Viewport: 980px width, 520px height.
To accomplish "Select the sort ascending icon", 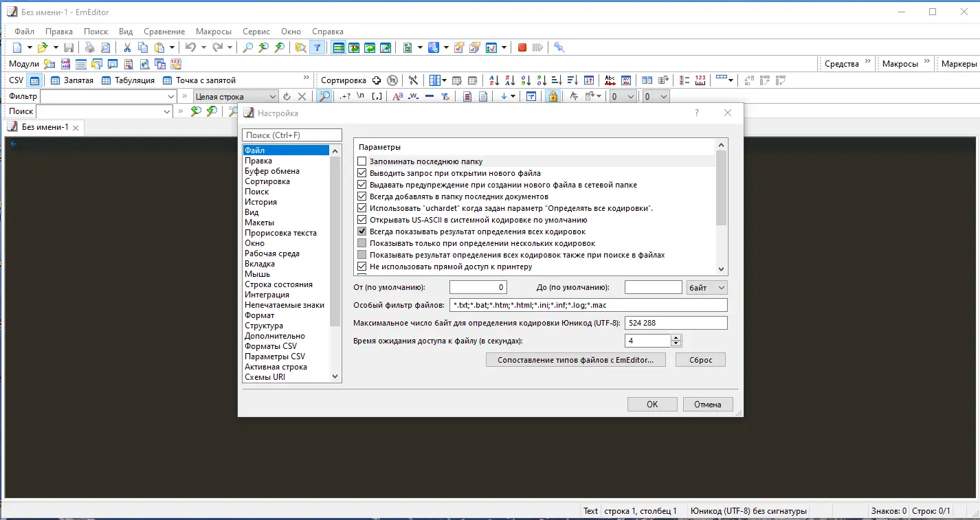I will (x=493, y=80).
